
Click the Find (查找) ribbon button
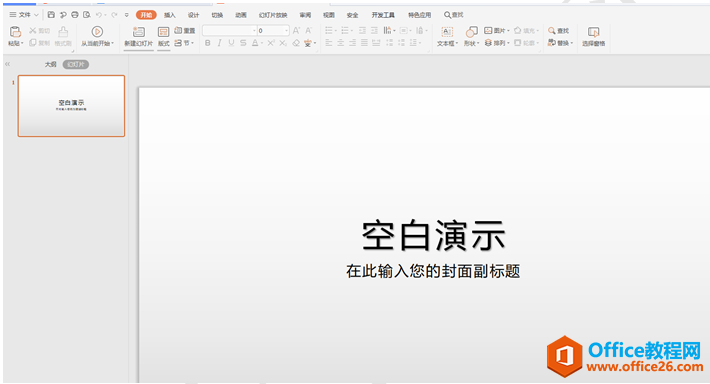click(x=558, y=31)
